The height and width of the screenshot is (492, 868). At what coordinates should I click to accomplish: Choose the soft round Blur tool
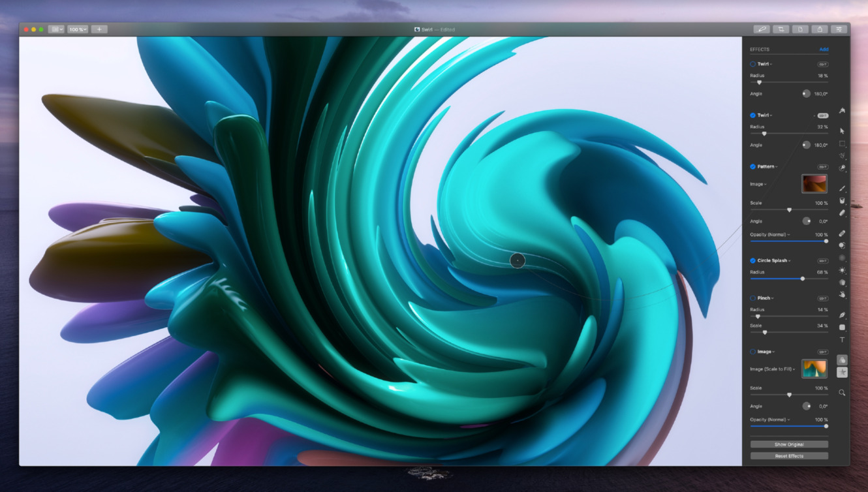[x=842, y=258]
